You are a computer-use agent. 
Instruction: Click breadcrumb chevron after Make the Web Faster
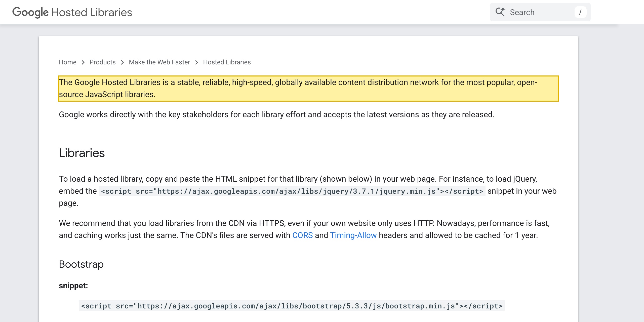coord(197,62)
